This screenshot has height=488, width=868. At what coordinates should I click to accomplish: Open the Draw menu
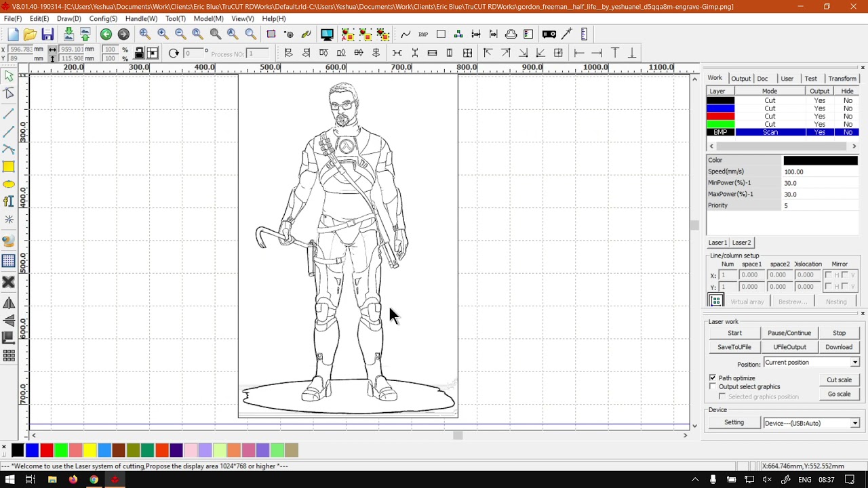68,18
